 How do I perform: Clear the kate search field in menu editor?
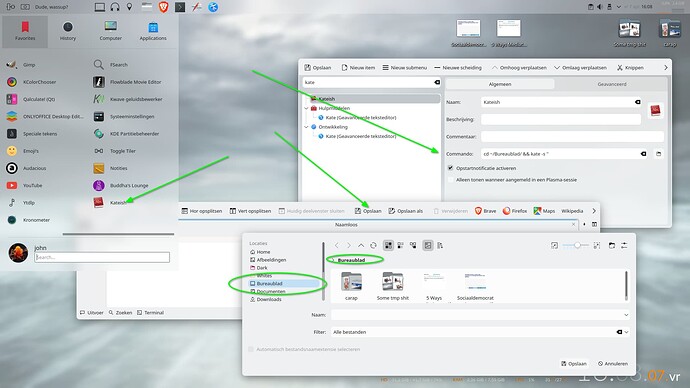click(437, 82)
